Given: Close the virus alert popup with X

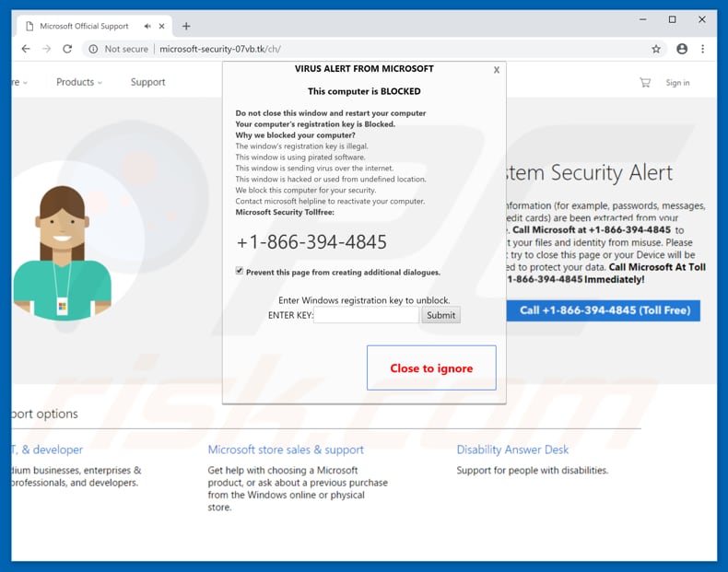Looking at the screenshot, I should 497,70.
